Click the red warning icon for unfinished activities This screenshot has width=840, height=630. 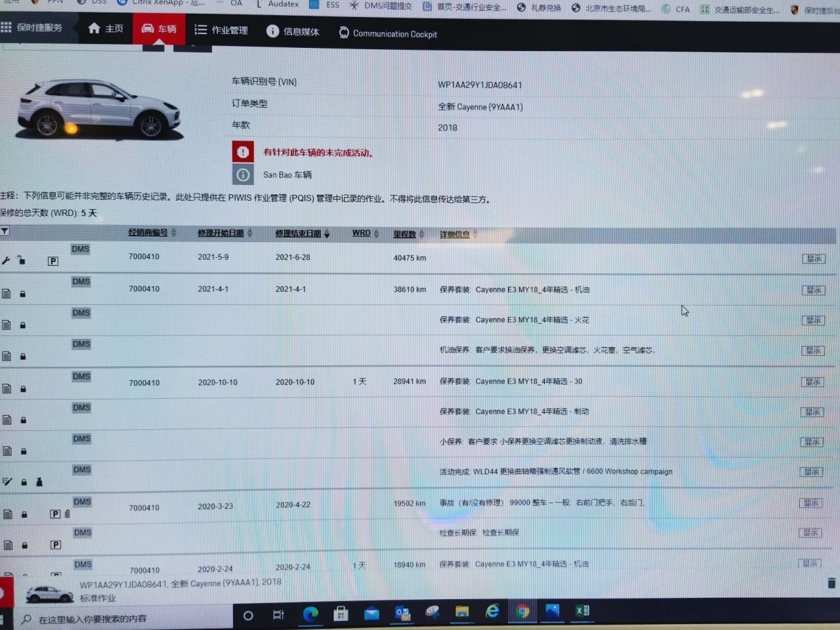[243, 152]
